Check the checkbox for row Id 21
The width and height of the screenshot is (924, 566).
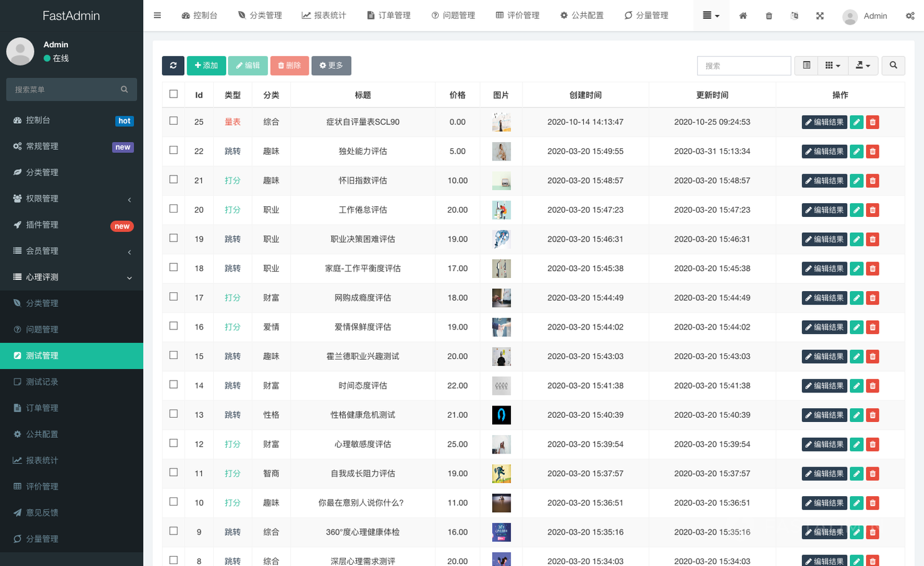(173, 180)
